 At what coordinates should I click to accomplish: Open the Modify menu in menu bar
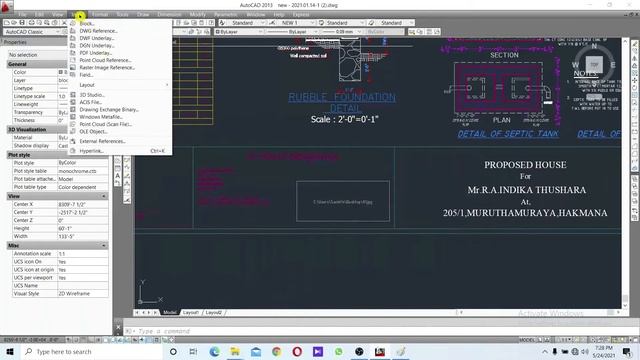(x=198, y=14)
